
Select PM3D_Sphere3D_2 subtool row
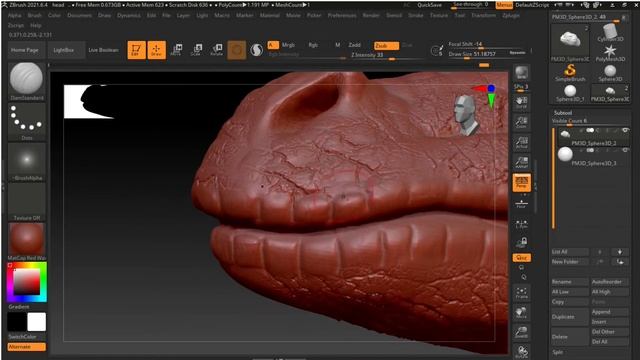[593, 137]
